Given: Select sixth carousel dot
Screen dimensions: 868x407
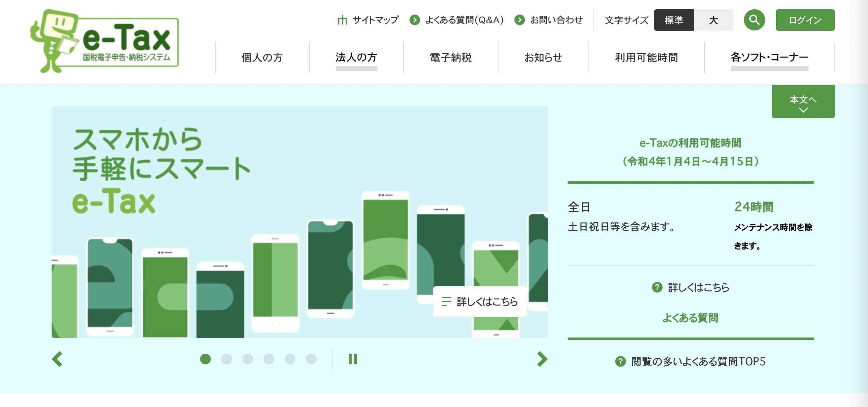Looking at the screenshot, I should click(x=311, y=359).
